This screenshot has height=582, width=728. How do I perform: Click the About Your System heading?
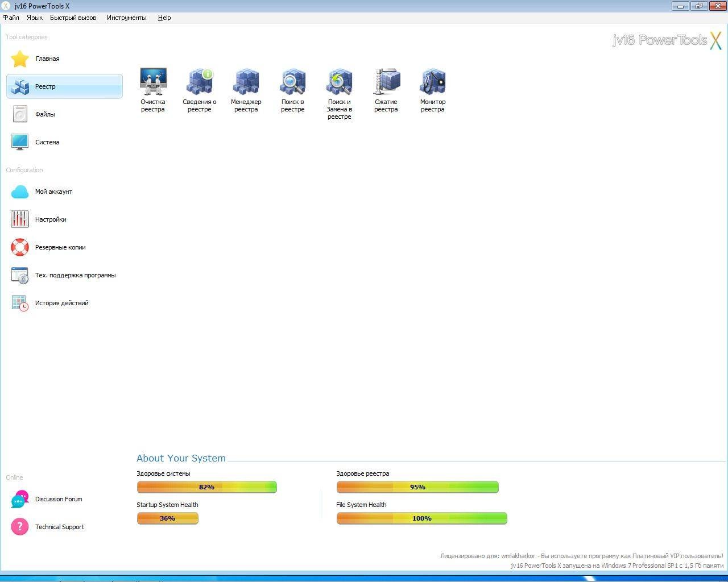click(181, 458)
